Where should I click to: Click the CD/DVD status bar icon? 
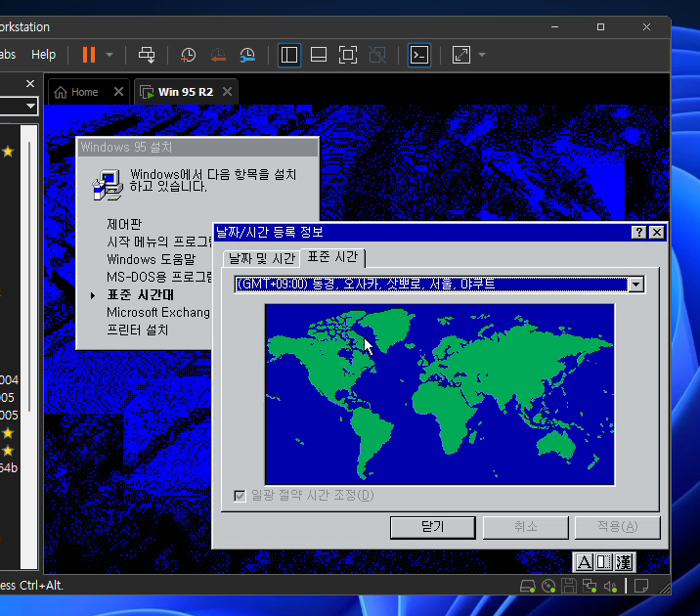tap(548, 586)
